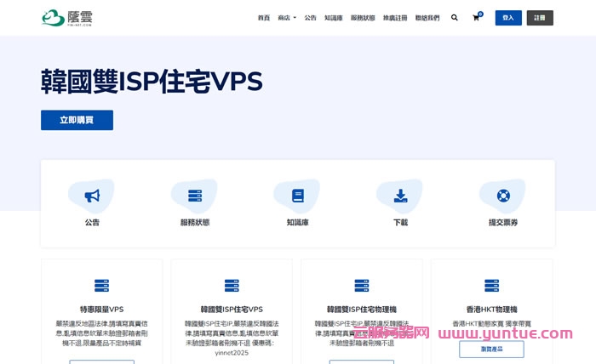Go to 首頁 in navigation

(x=264, y=18)
